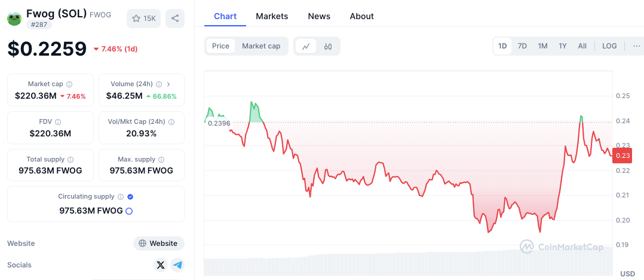Add Fwog to watchlist star button
This screenshot has width=644, height=280.
point(143,19)
